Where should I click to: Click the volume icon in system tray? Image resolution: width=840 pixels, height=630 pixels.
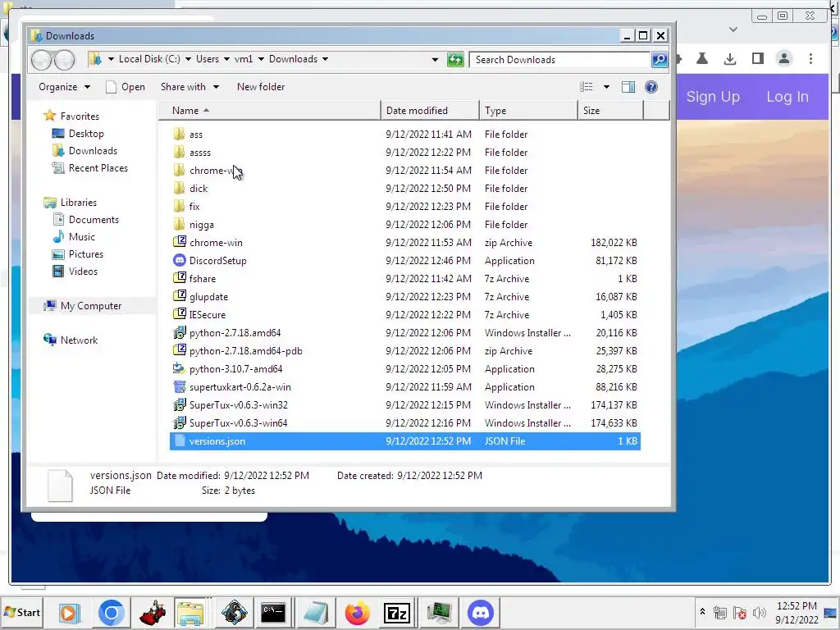click(759, 612)
